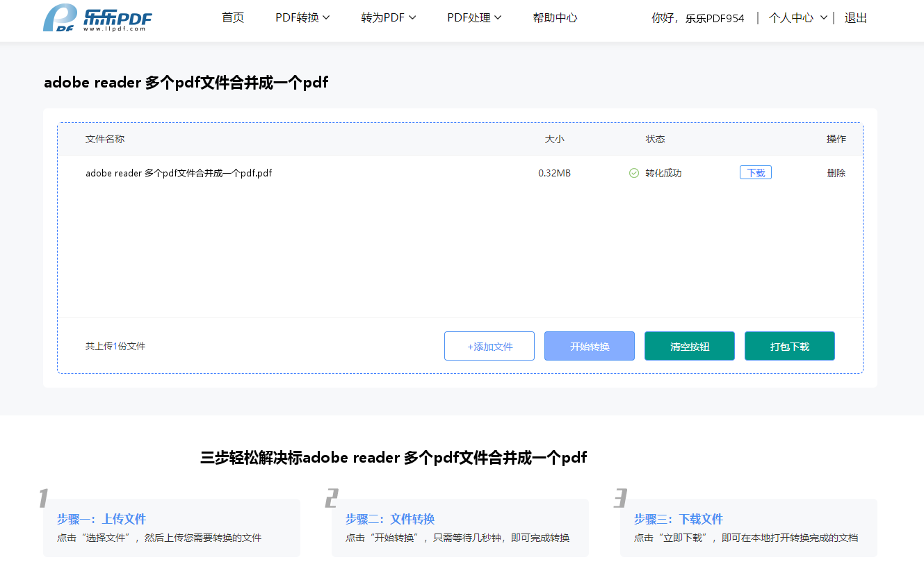Open the 帮助中心 menu item
The width and height of the screenshot is (924, 587).
coord(555,18)
